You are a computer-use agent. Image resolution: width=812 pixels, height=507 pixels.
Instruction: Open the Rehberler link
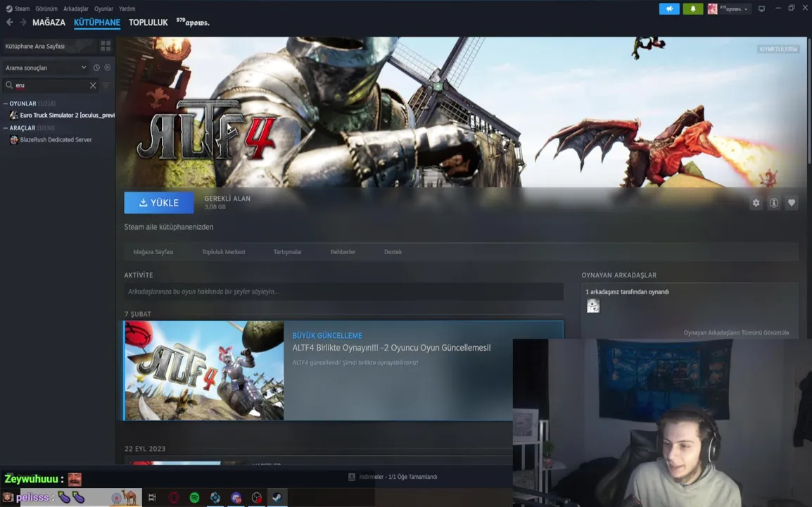pyautogui.click(x=343, y=252)
